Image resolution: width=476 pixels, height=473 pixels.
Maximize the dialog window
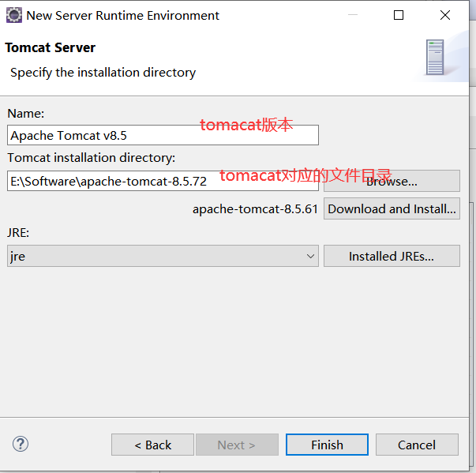coord(399,15)
